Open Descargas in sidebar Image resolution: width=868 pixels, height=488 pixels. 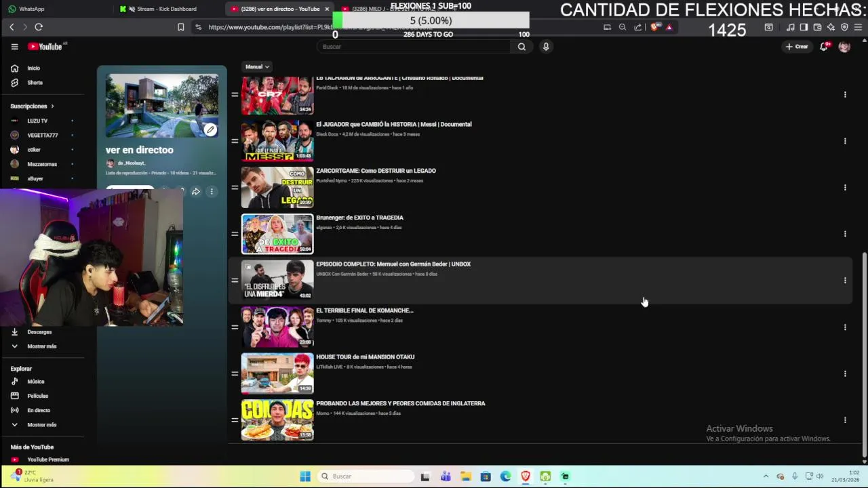coord(39,332)
